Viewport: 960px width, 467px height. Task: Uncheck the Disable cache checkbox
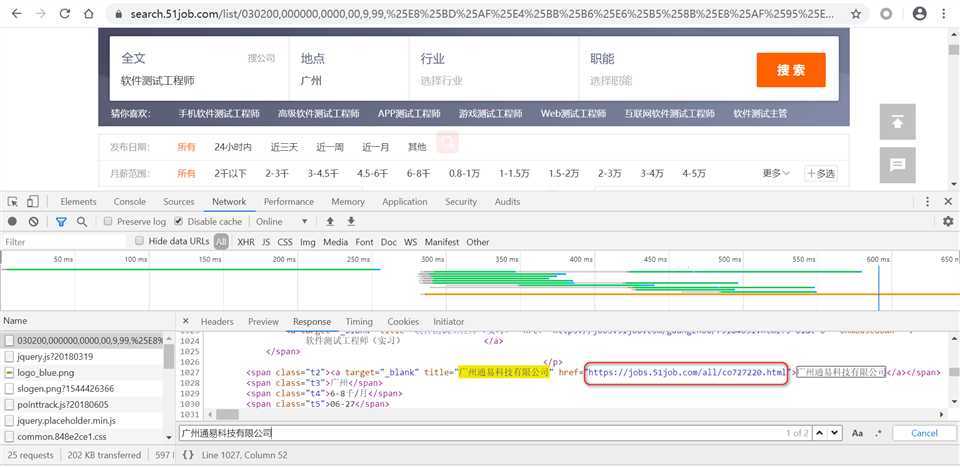179,222
